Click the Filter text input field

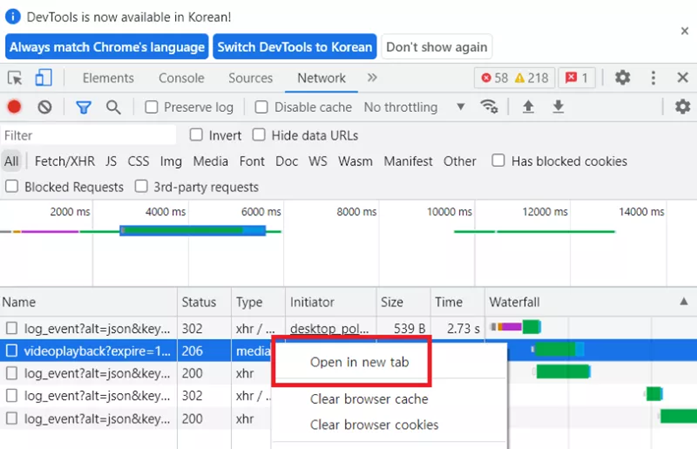88,135
